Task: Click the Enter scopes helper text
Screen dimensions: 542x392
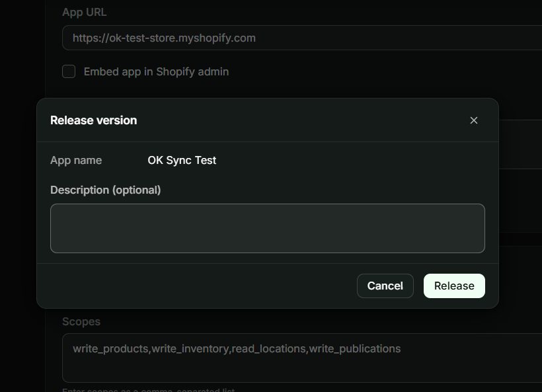Action: click(x=148, y=389)
